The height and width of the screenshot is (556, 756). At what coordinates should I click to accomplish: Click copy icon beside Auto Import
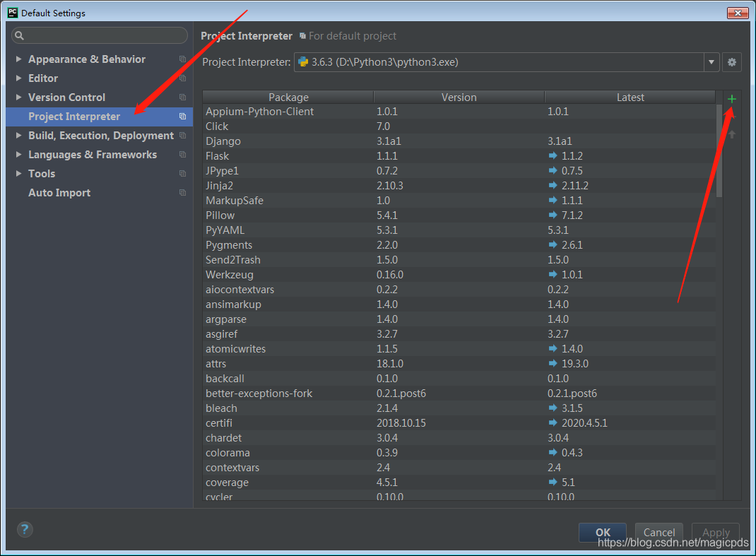(x=183, y=192)
